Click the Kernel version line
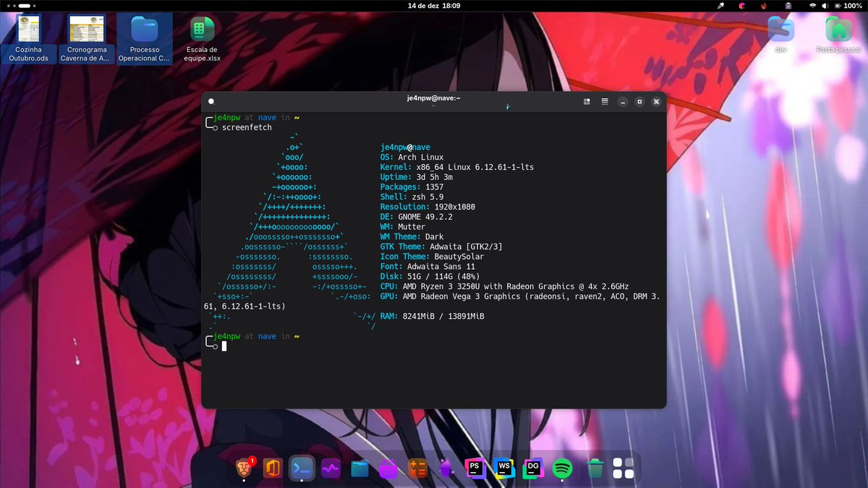The width and height of the screenshot is (868, 488). tap(457, 167)
